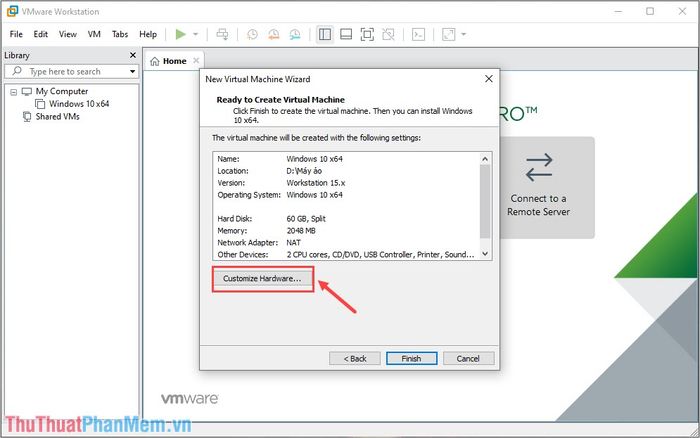
Task: Select My Computer in the Library
Action: point(62,92)
